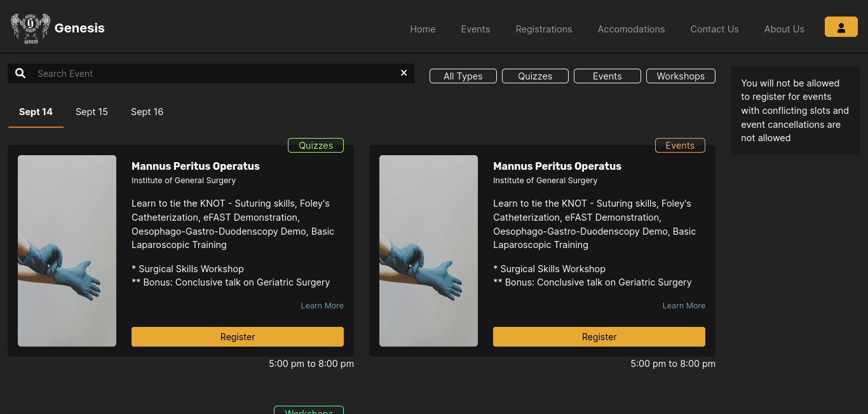Open the user profile icon button
This screenshot has width=868, height=414.
pyautogui.click(x=841, y=27)
